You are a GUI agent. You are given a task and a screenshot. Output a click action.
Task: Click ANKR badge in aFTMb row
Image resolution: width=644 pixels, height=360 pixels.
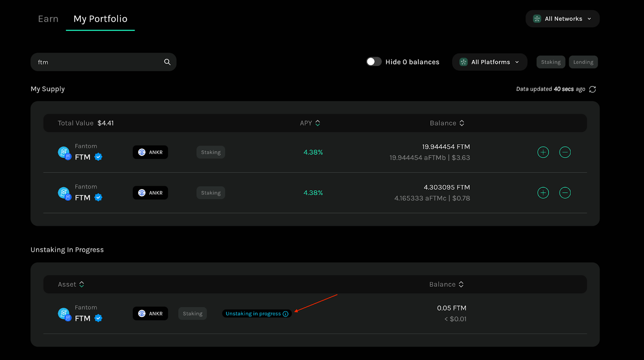click(150, 152)
